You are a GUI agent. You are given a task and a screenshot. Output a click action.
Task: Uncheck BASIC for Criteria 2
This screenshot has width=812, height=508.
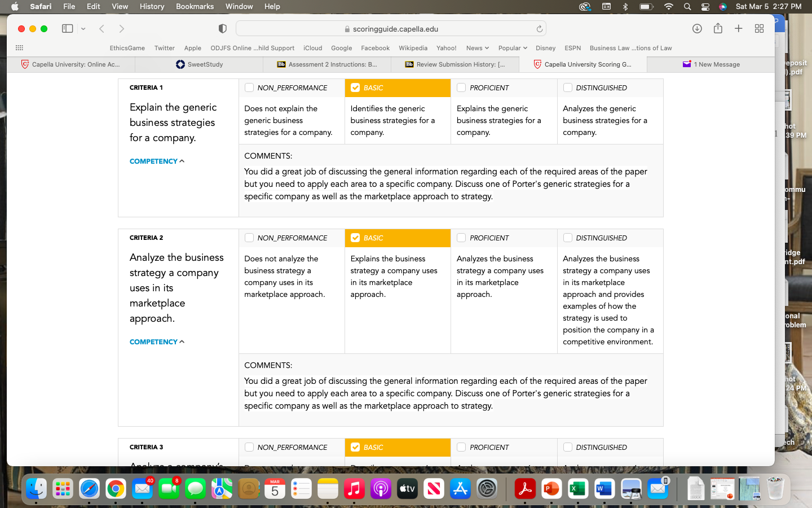[355, 238]
